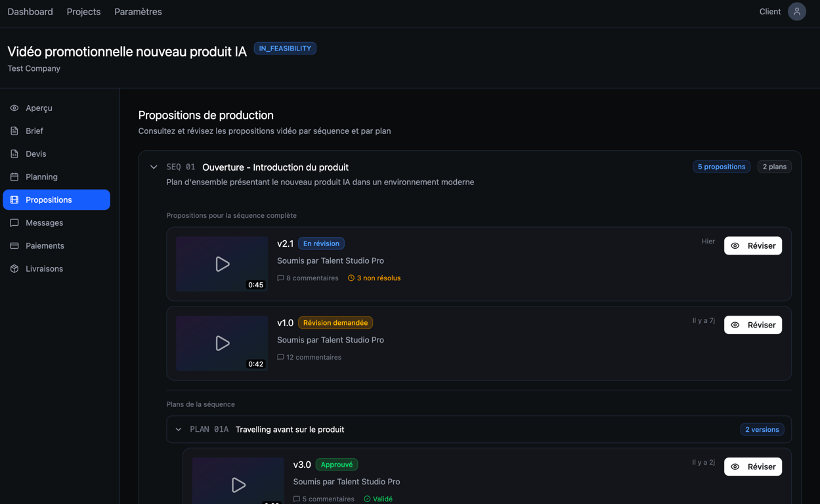Click the project title Vidéo promotionnelle nouveau produit IA

[x=127, y=51]
